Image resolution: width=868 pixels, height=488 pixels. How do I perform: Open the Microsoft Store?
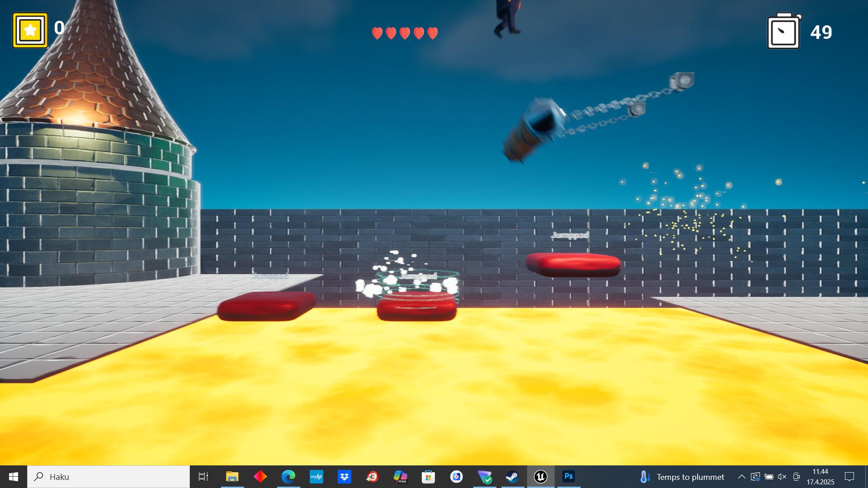click(x=428, y=477)
